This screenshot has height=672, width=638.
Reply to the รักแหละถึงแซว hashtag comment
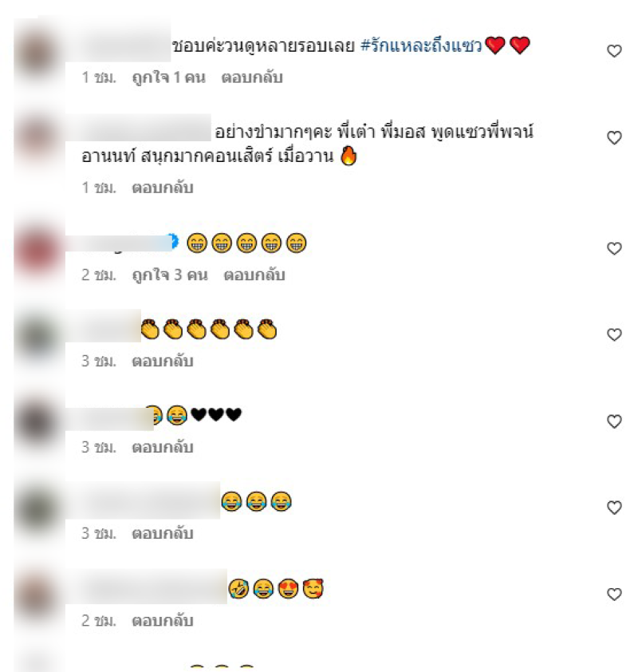click(252, 77)
